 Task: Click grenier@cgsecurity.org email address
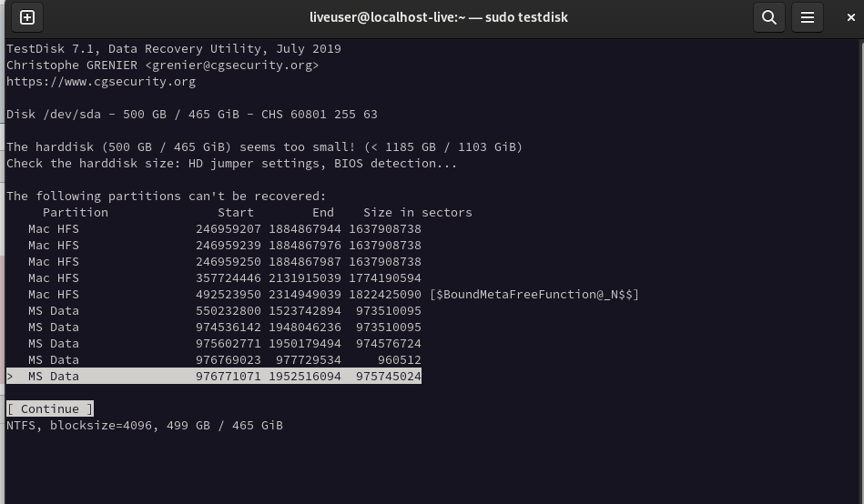pos(232,65)
